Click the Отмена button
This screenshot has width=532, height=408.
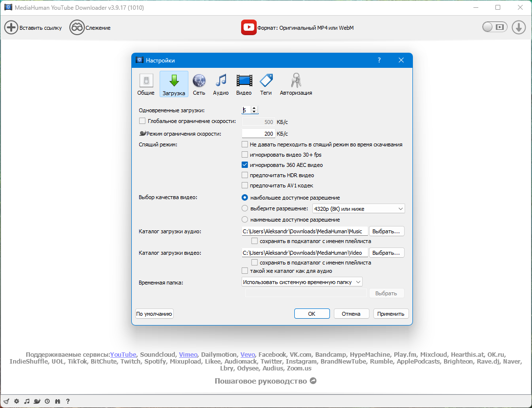coord(351,314)
